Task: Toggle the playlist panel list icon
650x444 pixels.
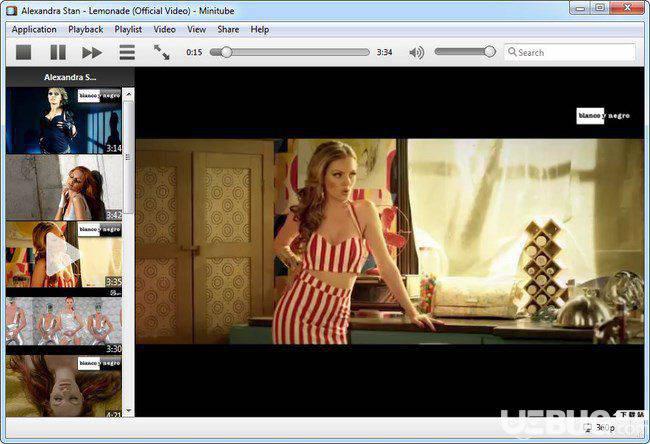Action: [127, 52]
